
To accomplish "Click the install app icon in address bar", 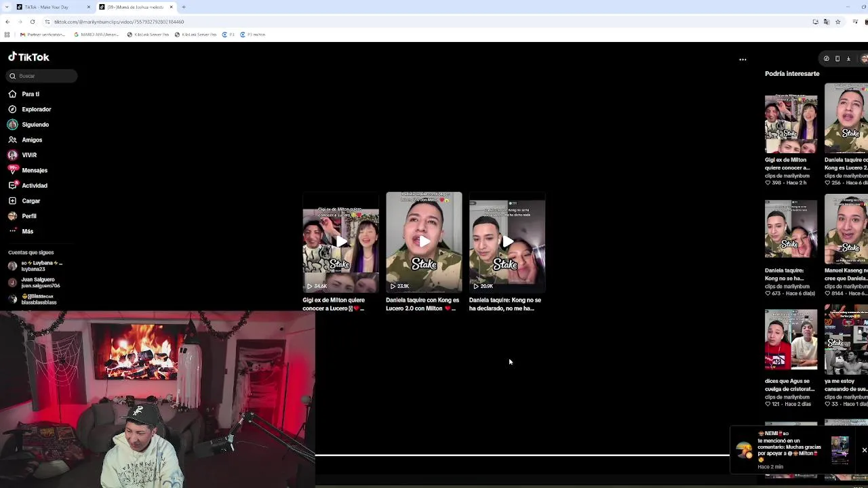I will pos(815,22).
